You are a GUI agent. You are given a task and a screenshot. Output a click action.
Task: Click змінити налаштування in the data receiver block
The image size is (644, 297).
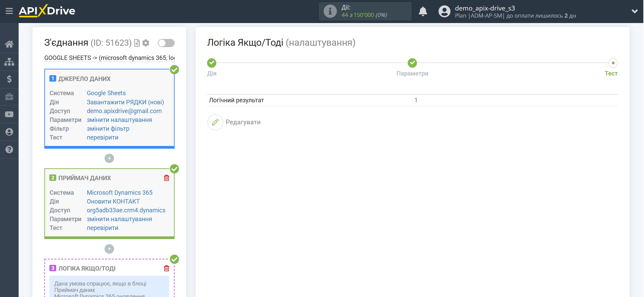119,219
